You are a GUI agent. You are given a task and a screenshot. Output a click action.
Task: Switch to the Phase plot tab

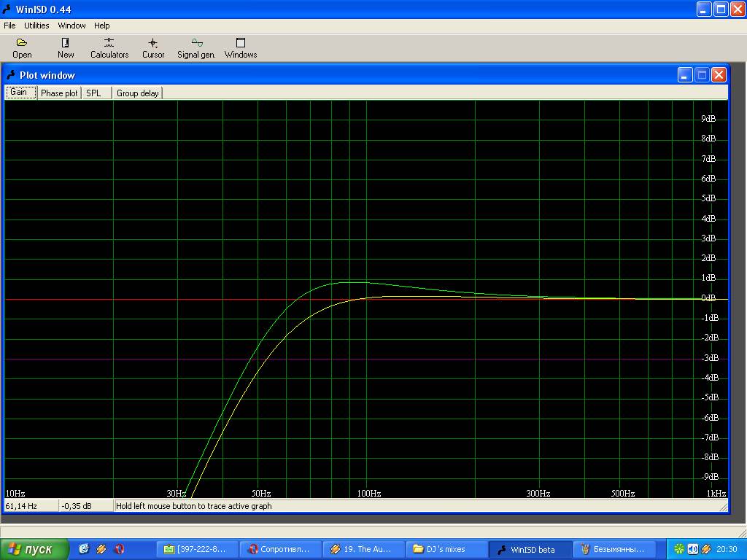click(x=59, y=93)
